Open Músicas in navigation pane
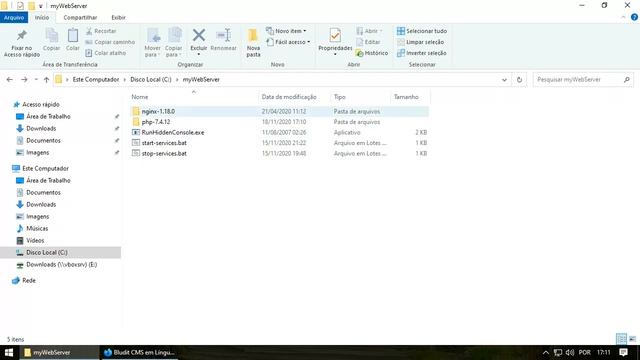 point(37,229)
